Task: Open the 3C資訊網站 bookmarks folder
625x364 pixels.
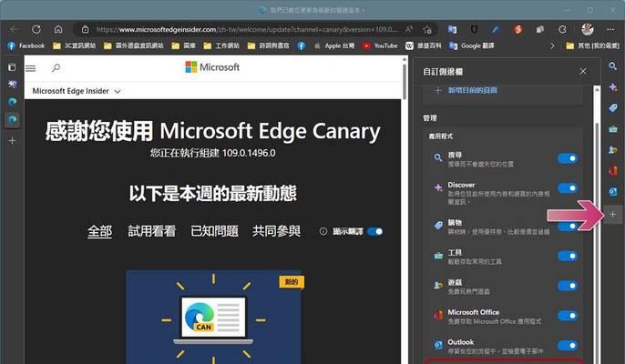Action: pos(75,45)
